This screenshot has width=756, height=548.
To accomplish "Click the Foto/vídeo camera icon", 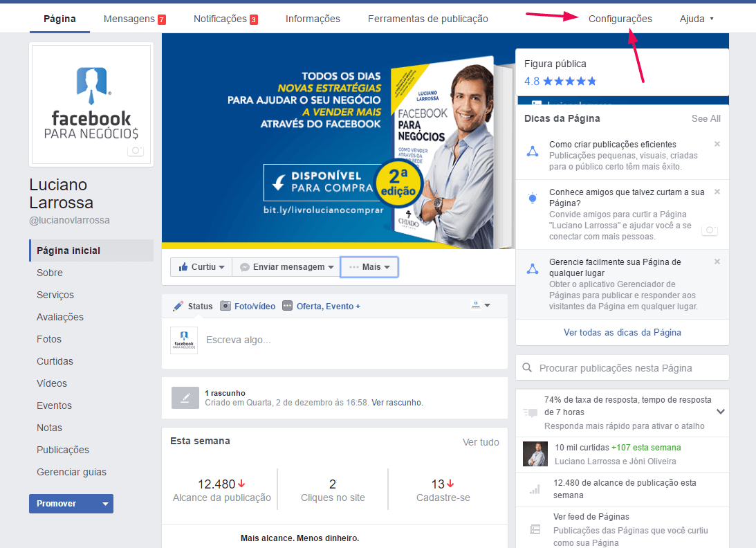I will point(225,306).
